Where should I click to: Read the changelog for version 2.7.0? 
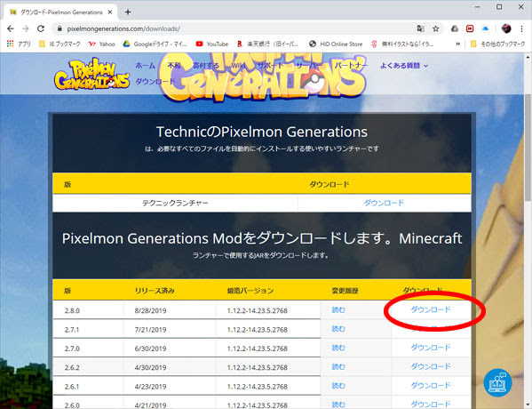[x=338, y=348]
